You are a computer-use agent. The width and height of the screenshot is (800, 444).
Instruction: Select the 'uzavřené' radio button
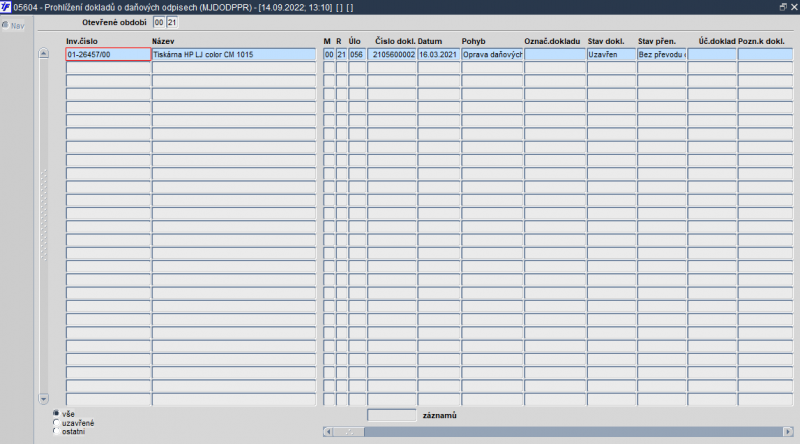click(x=56, y=423)
